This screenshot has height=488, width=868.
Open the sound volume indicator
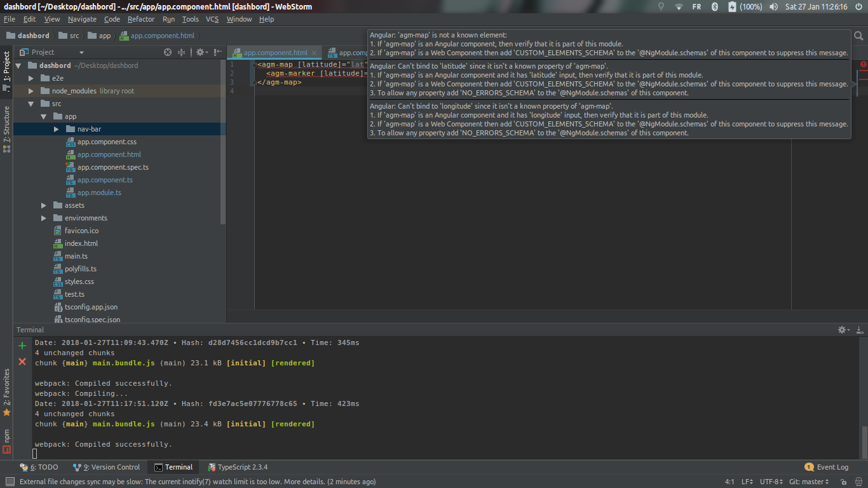coord(773,6)
